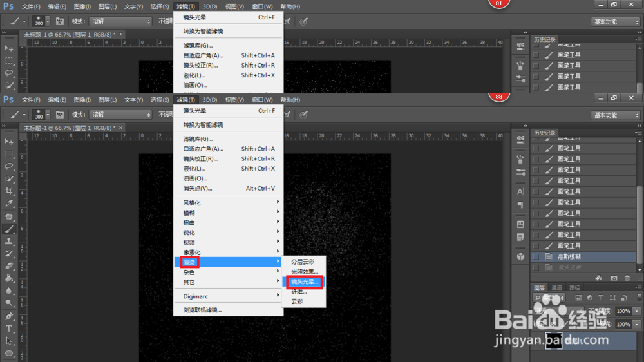Toggle brush panel button in upper window options bar
Viewport: 644px width, 362px height.
tap(60, 21)
